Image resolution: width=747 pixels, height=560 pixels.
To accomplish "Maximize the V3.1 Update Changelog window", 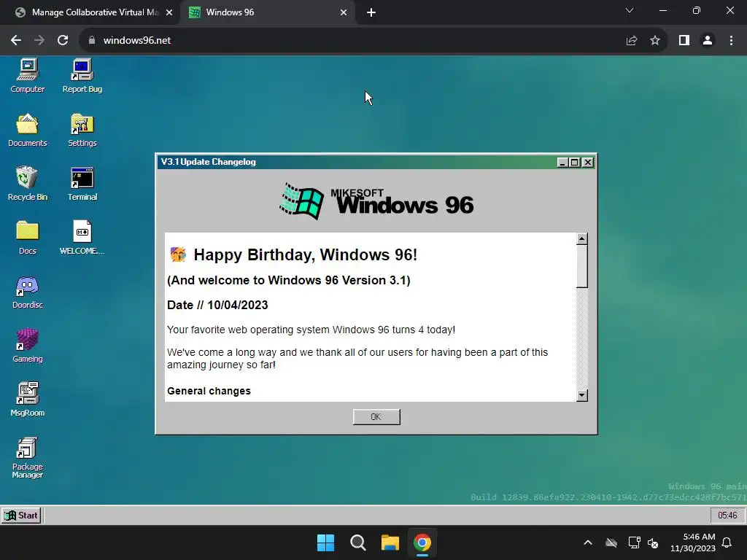I will 575,163.
